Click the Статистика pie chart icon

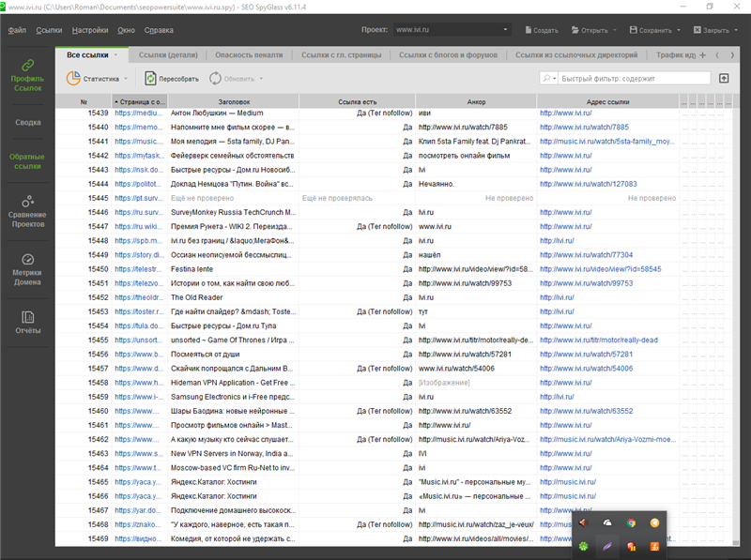pos(73,79)
